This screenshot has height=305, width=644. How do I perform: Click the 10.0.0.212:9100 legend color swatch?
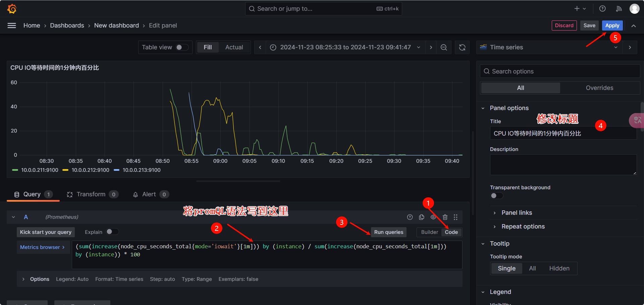pos(65,170)
